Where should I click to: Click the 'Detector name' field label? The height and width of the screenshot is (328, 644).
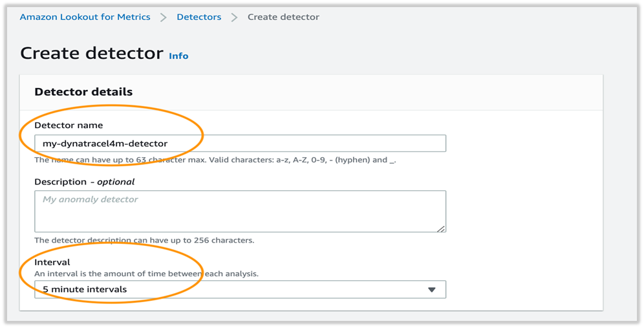[69, 126]
